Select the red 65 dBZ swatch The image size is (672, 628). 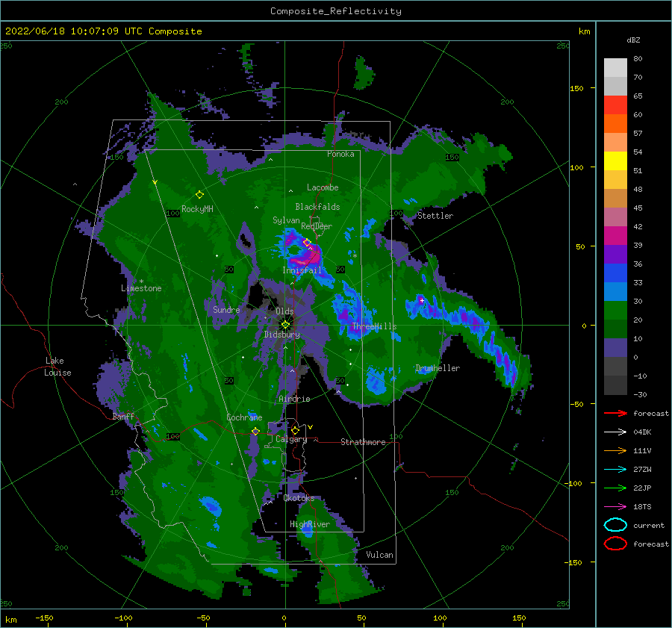(x=615, y=105)
